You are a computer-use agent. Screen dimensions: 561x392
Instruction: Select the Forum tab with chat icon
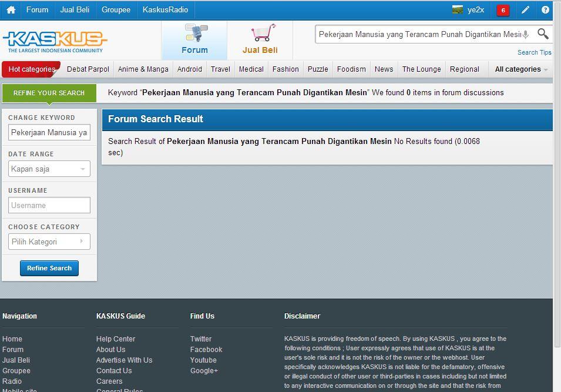pyautogui.click(x=194, y=40)
